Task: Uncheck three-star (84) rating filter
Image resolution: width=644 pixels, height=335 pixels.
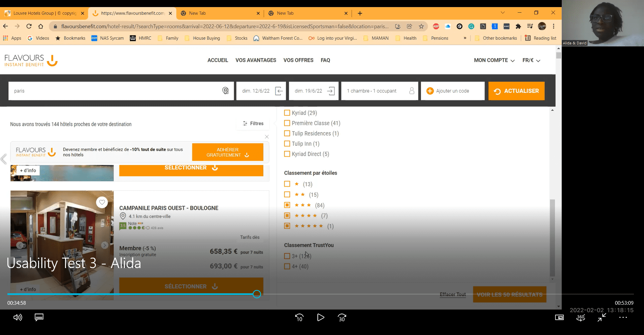Action: [287, 205]
